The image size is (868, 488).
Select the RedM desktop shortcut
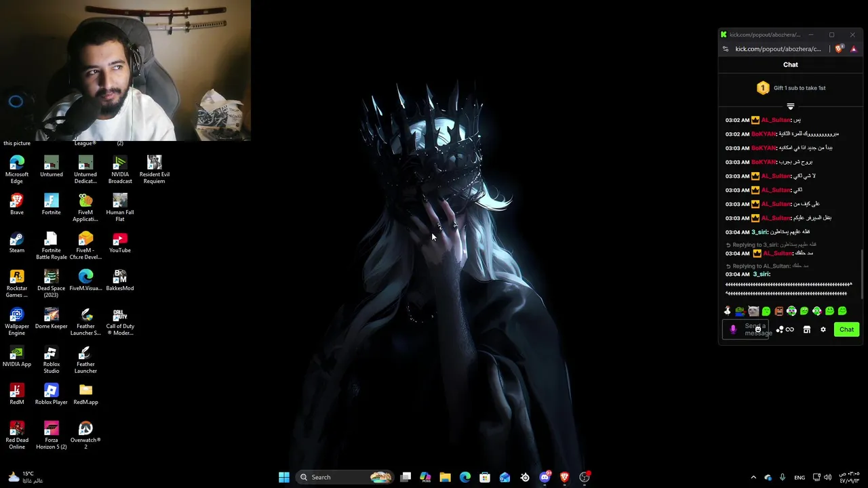tap(17, 394)
